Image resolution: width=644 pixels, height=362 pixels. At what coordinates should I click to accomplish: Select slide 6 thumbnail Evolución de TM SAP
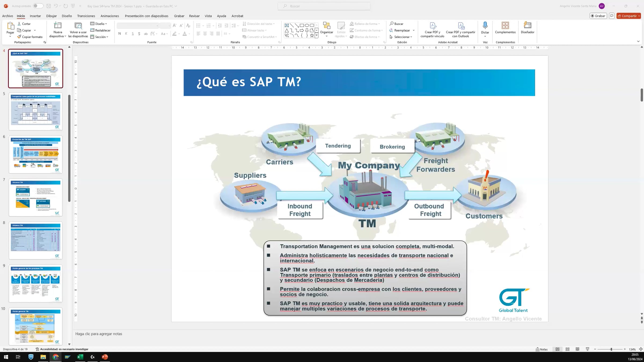pyautogui.click(x=36, y=154)
